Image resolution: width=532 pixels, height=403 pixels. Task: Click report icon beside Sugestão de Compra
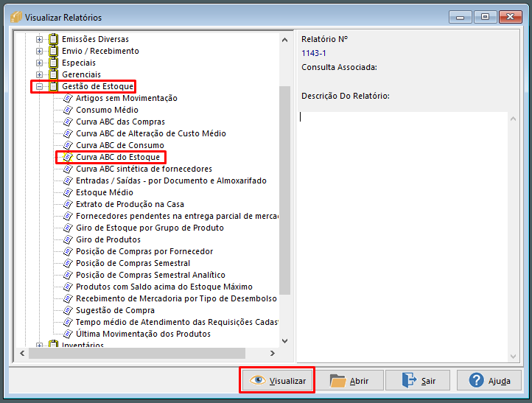69,310
